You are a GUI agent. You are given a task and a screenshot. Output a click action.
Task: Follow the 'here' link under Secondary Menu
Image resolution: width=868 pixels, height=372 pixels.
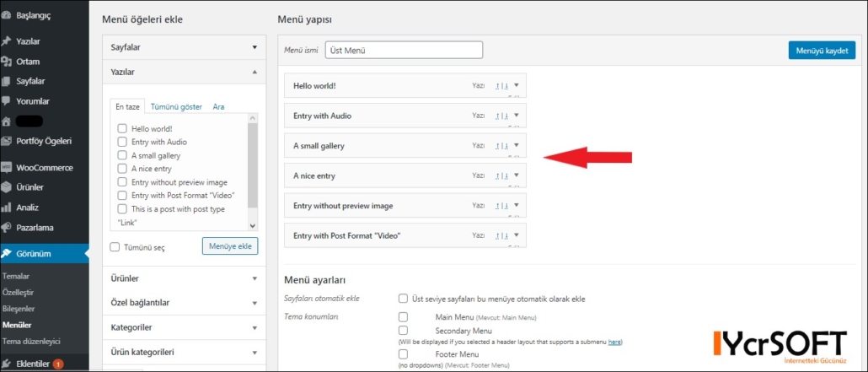614,342
